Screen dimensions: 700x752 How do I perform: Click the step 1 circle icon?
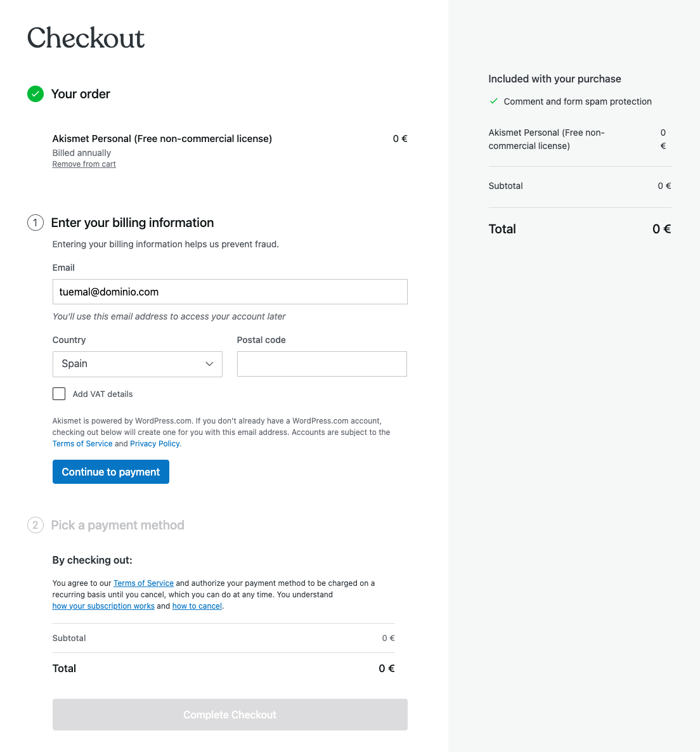coord(36,223)
